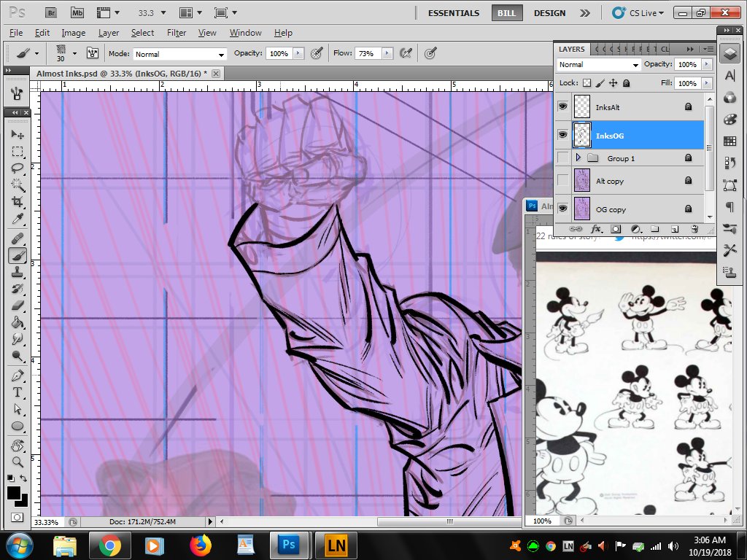Select the Paint Bucket tool

(18, 322)
